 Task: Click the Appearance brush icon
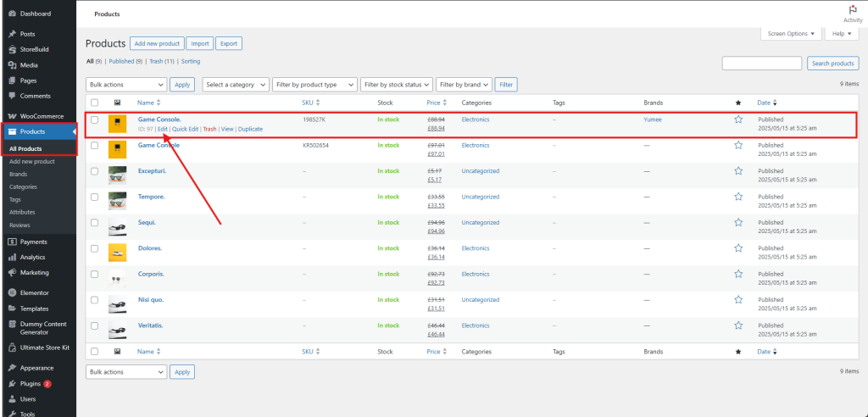12,369
